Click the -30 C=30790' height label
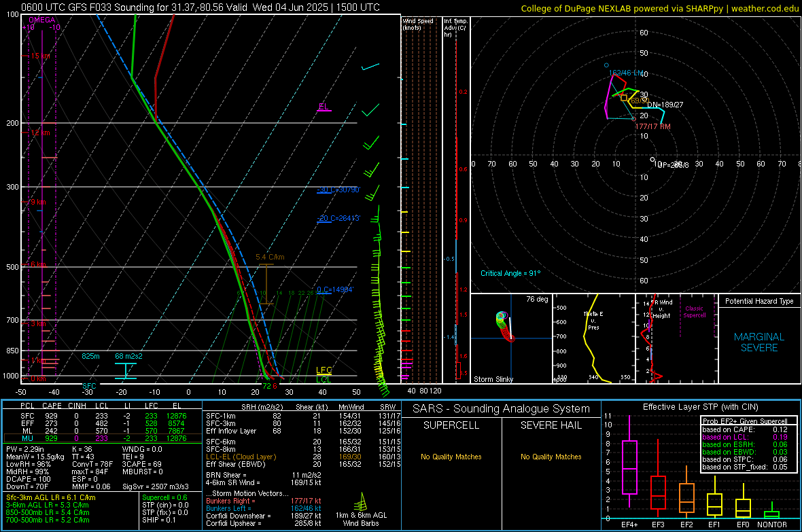802x532 pixels. pos(338,190)
